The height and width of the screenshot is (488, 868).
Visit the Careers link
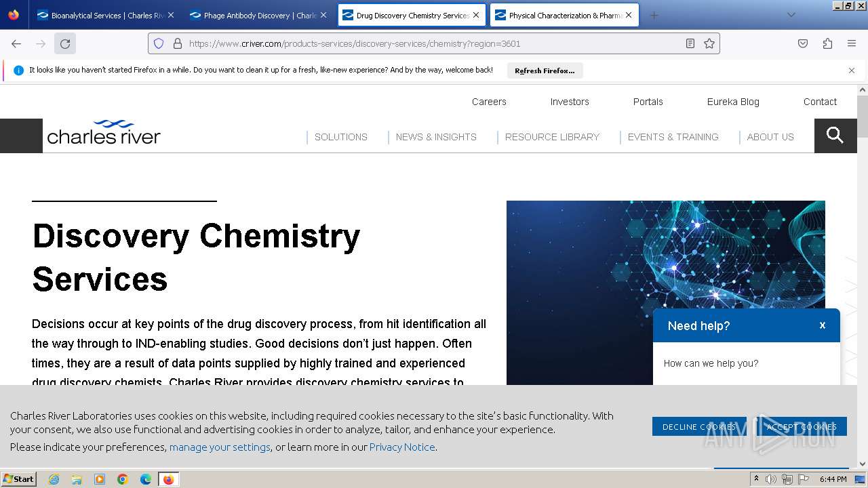489,102
